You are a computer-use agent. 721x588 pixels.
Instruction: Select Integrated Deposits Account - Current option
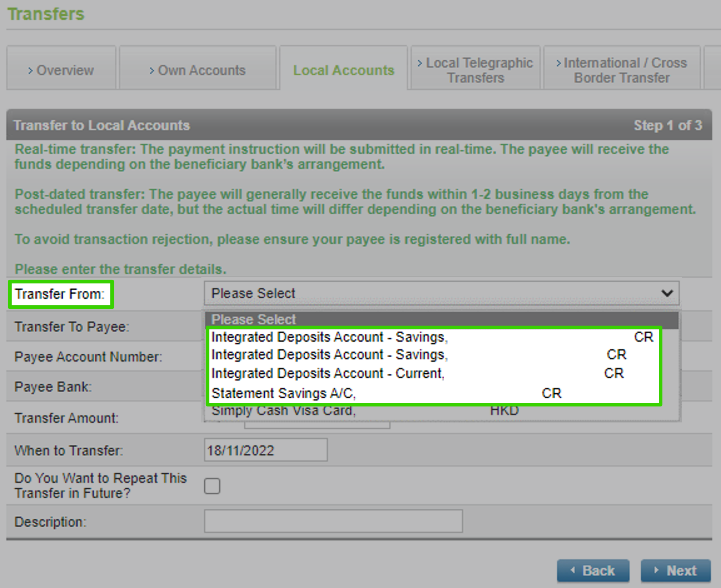point(328,373)
